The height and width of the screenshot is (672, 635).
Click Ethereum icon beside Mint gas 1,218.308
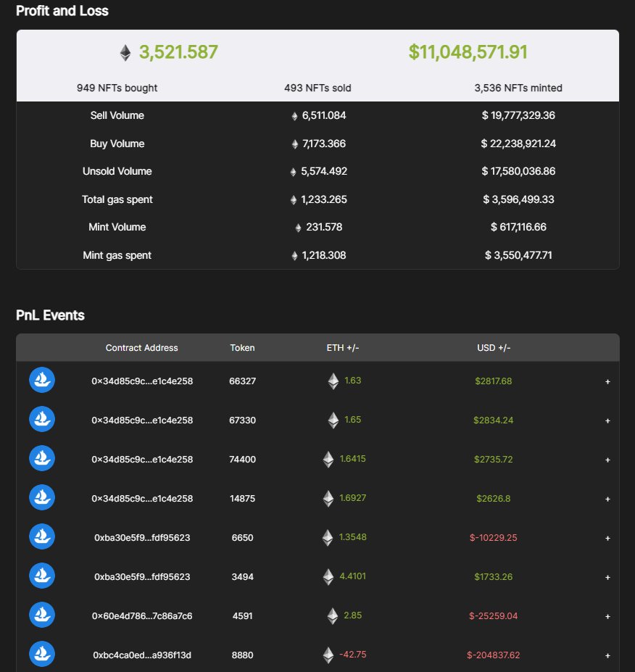pyautogui.click(x=294, y=257)
